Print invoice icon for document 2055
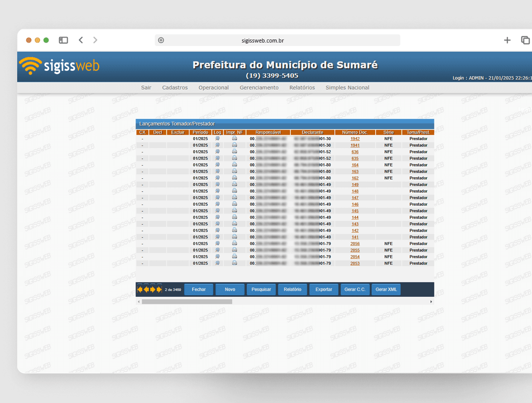Viewport: 532px width, 403px height. 235,250
